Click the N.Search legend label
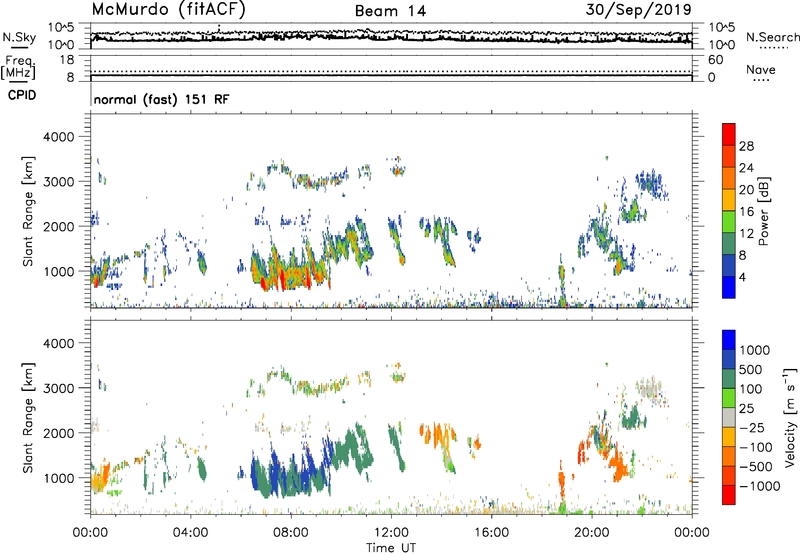 coord(772,37)
